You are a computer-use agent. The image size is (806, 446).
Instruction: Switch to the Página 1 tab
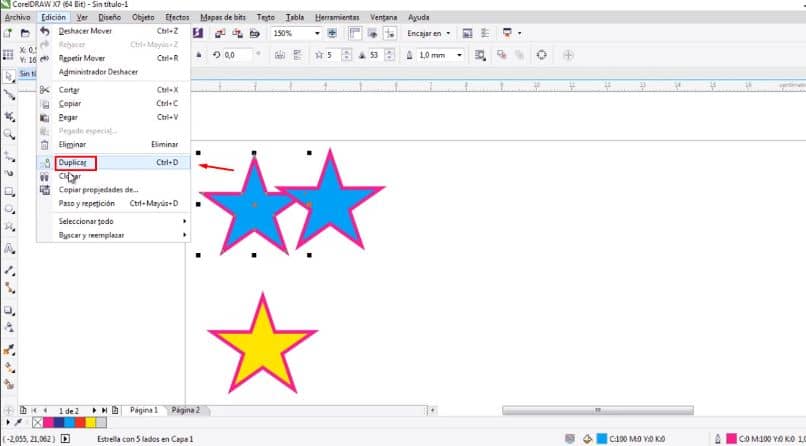click(x=144, y=410)
